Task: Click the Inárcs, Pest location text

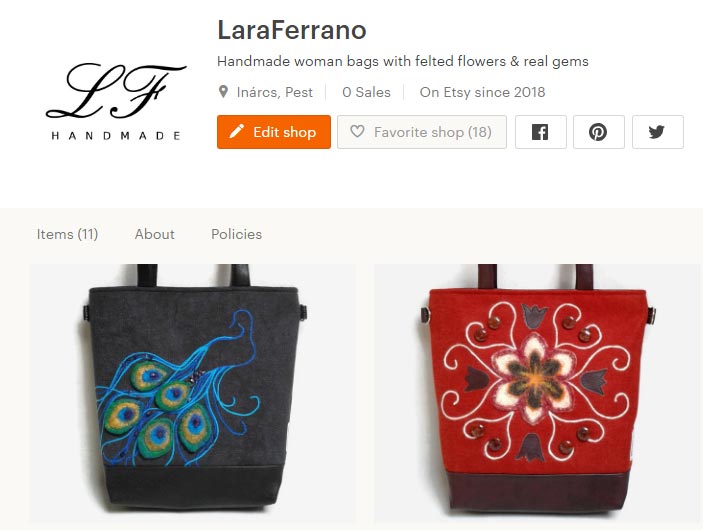Action: click(x=274, y=92)
